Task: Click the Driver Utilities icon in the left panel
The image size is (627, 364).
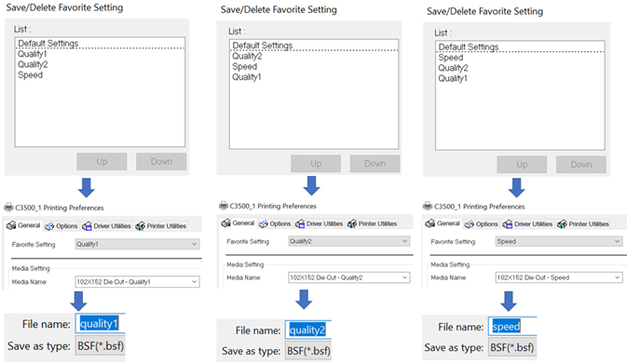Action: [x=87, y=226]
